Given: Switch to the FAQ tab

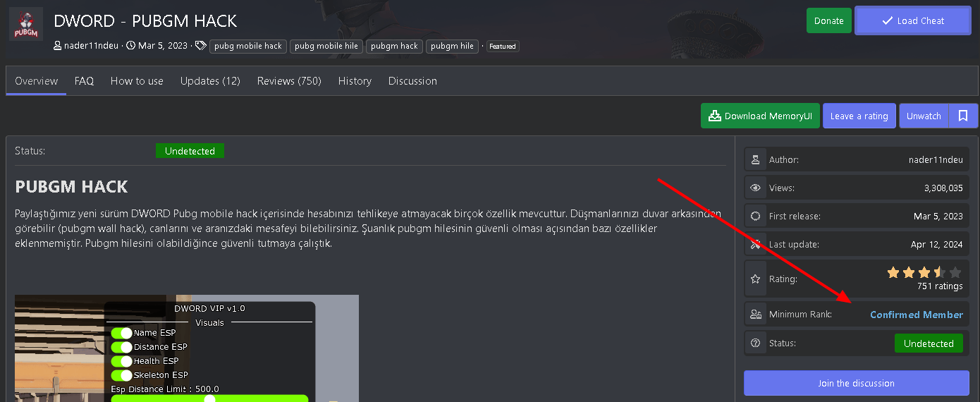Looking at the screenshot, I should [84, 81].
